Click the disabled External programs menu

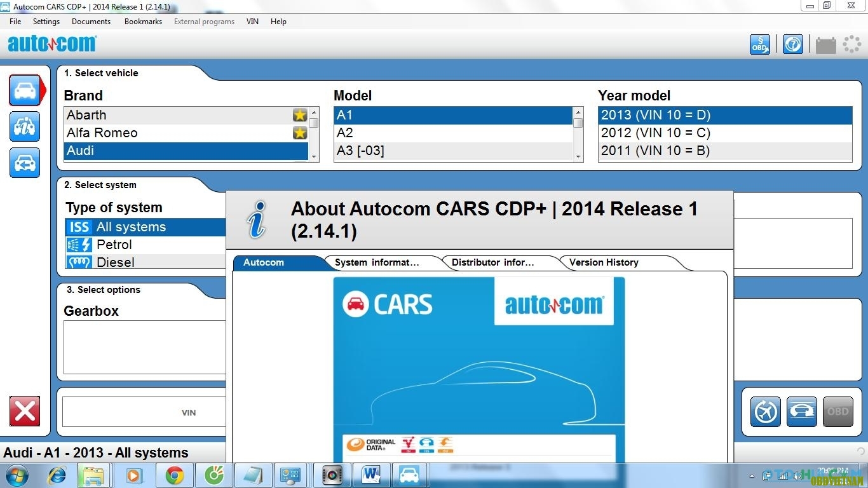click(x=204, y=21)
